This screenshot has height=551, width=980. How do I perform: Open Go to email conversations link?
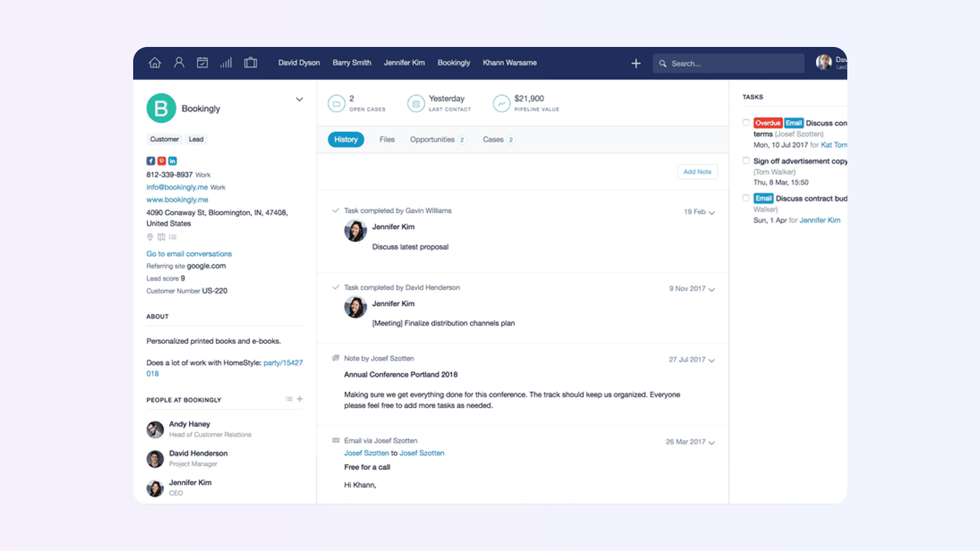[189, 254]
